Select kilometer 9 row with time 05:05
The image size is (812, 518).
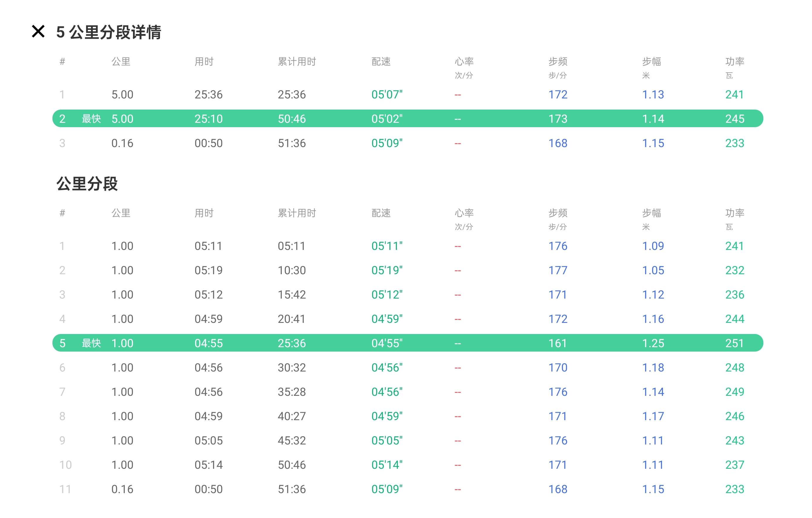point(208,440)
